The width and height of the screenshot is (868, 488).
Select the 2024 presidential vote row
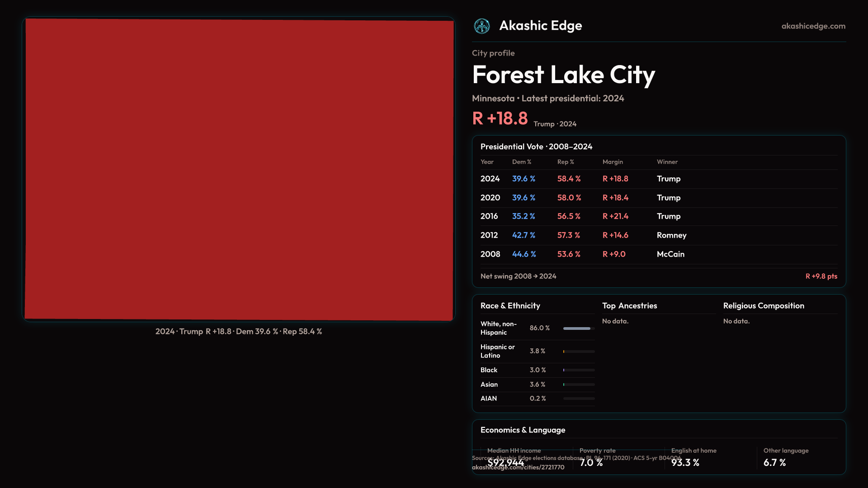[658, 179]
